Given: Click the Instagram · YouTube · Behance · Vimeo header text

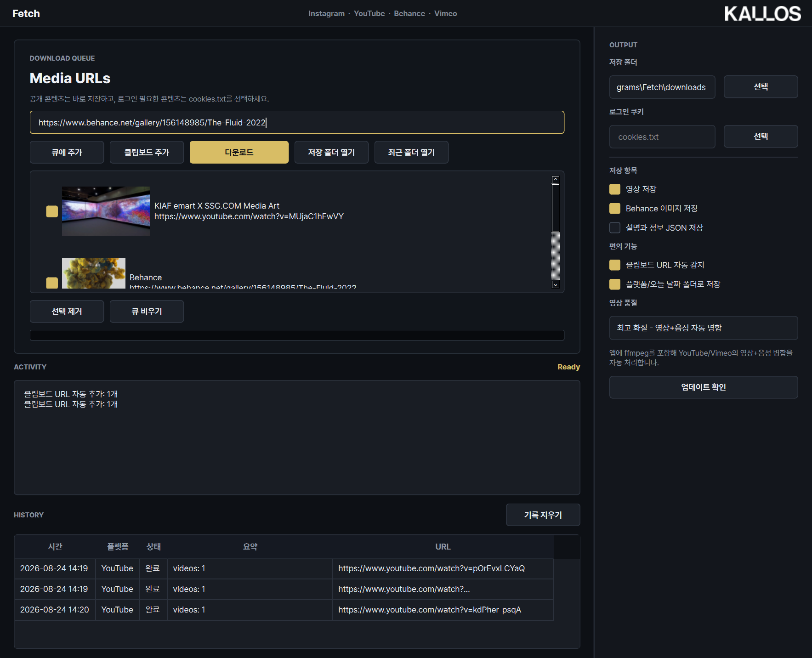Looking at the screenshot, I should click(383, 13).
